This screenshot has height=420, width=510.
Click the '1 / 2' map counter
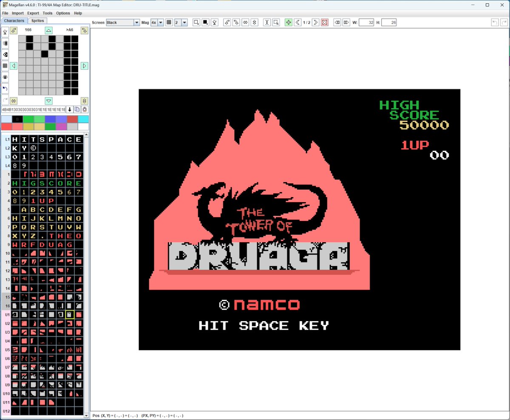click(306, 23)
